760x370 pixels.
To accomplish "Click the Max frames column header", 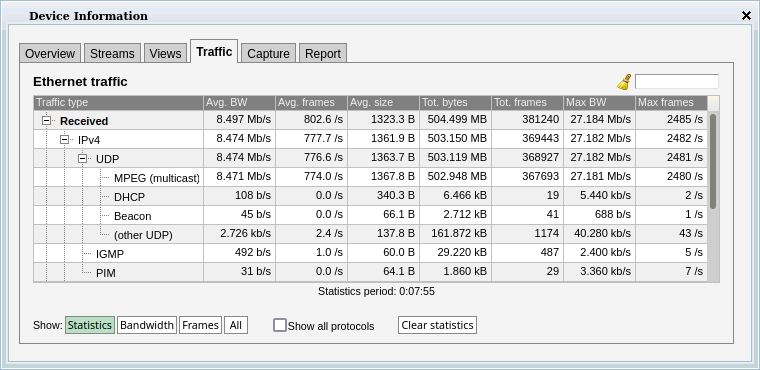I will pyautogui.click(x=671, y=103).
